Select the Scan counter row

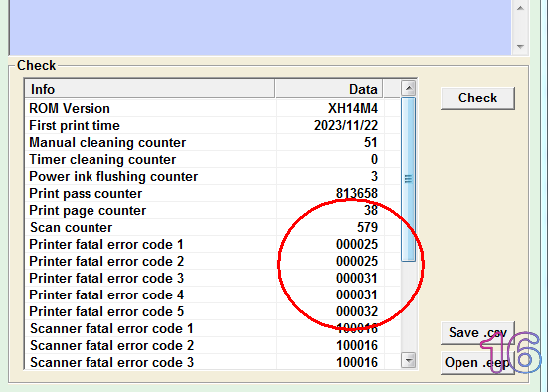click(213, 227)
